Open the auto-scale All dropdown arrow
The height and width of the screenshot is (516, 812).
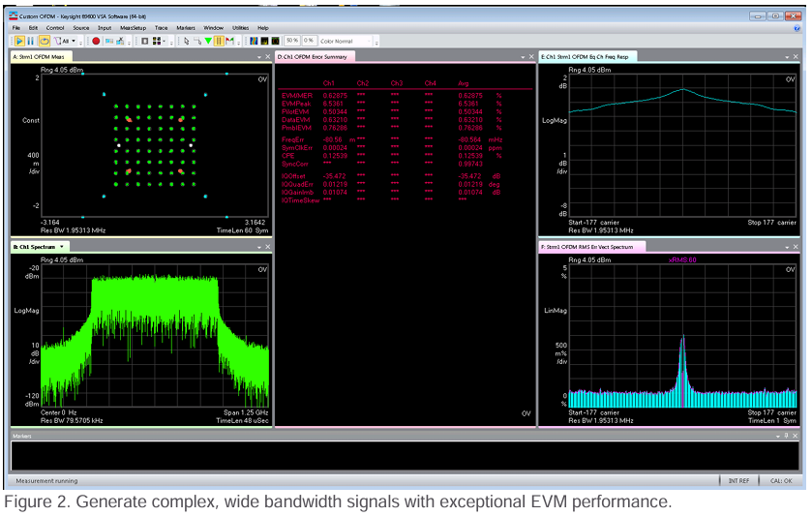tap(74, 41)
